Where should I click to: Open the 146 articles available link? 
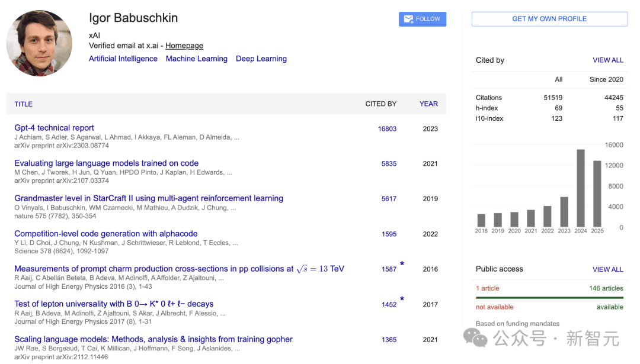(x=606, y=288)
